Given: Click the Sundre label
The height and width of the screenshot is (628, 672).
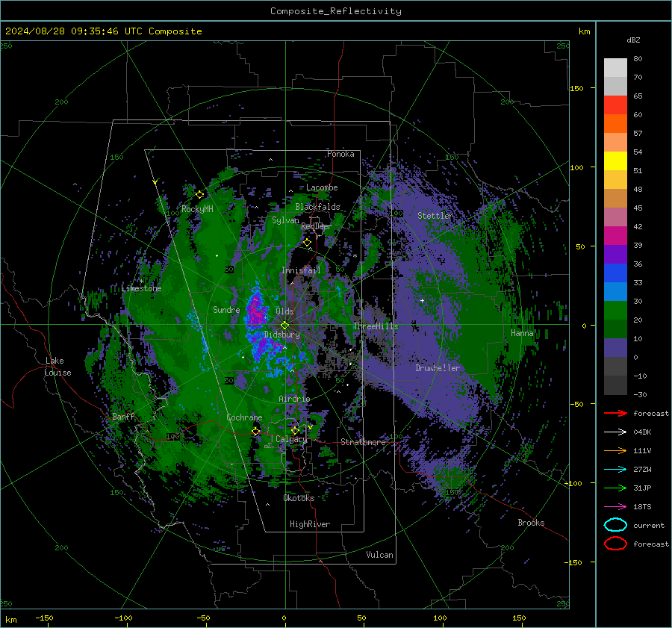Looking at the screenshot, I should tap(226, 310).
